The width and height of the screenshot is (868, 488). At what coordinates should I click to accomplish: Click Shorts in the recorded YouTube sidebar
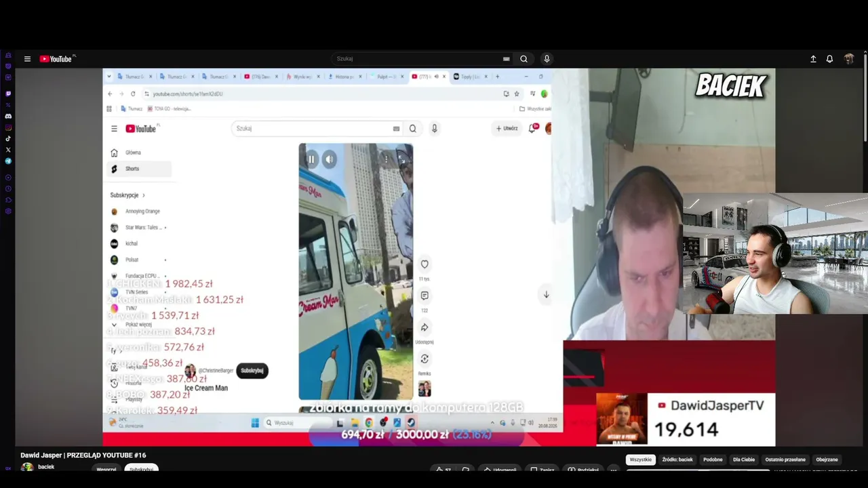pos(138,169)
